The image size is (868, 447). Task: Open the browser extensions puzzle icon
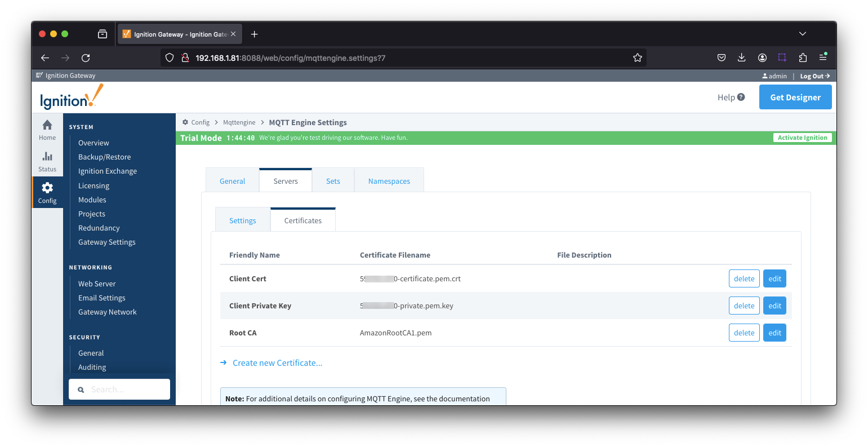tap(803, 57)
